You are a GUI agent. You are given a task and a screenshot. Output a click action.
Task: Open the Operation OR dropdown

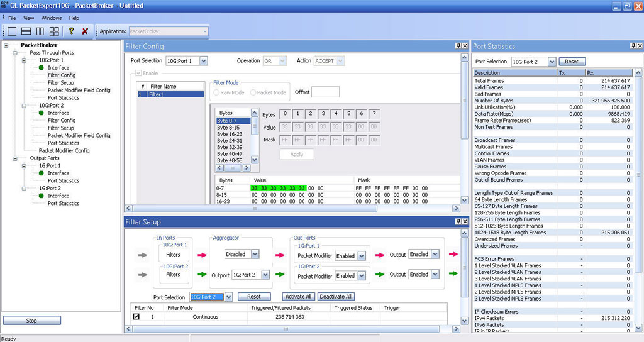coord(282,61)
